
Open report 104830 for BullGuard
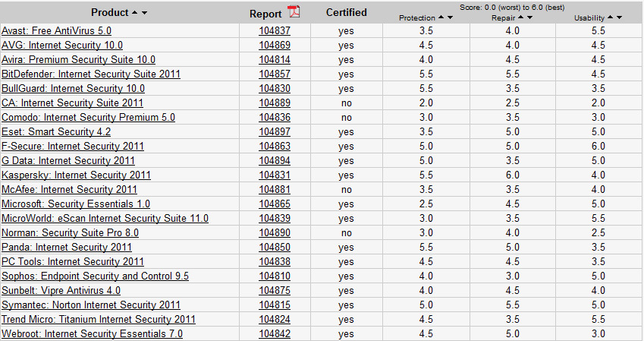(275, 88)
